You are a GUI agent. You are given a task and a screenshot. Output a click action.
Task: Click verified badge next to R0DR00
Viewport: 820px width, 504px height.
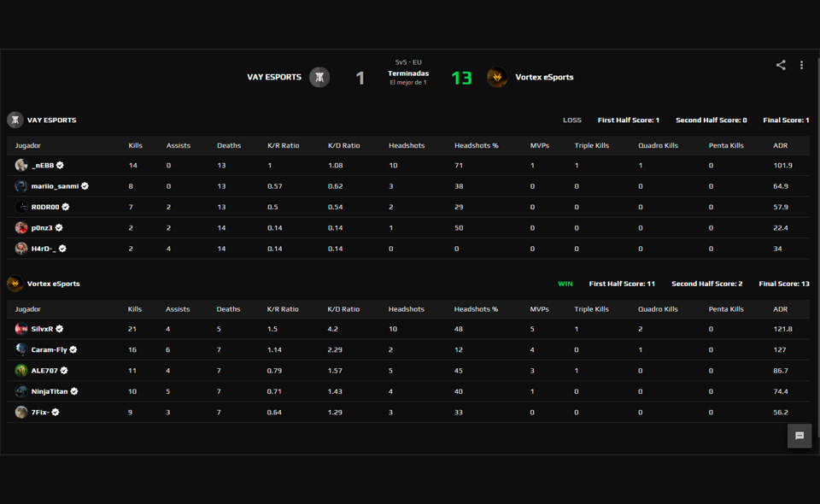66,207
